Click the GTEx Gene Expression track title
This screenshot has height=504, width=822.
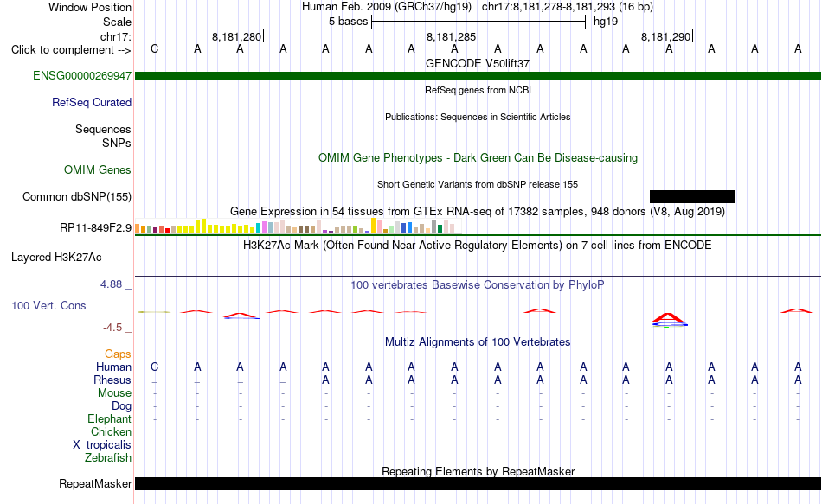pyautogui.click(x=478, y=212)
